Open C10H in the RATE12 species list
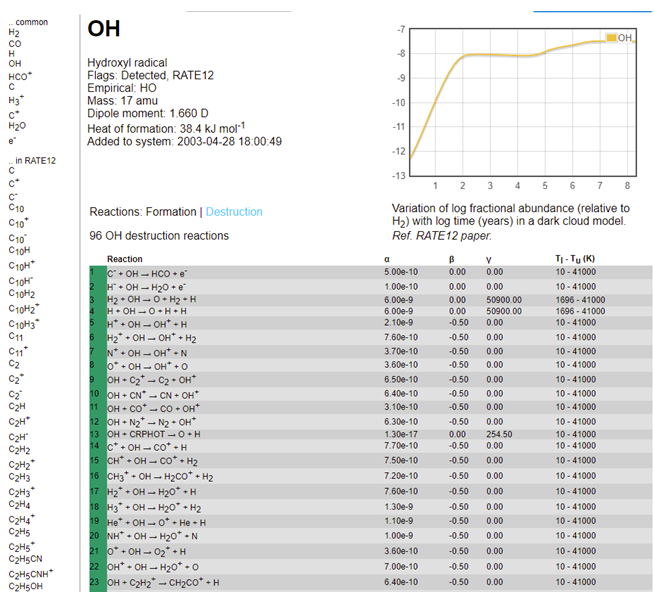The width and height of the screenshot is (654, 592). (19, 250)
